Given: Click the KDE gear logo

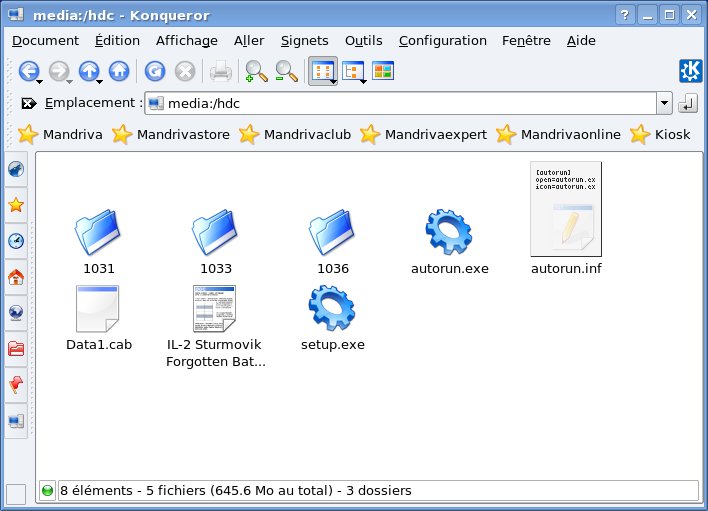Looking at the screenshot, I should tap(691, 71).
